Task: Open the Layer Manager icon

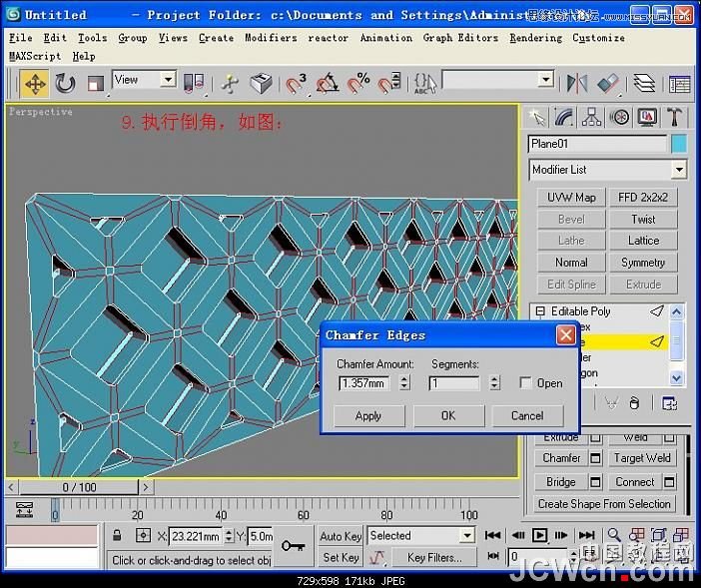Action: (x=644, y=84)
